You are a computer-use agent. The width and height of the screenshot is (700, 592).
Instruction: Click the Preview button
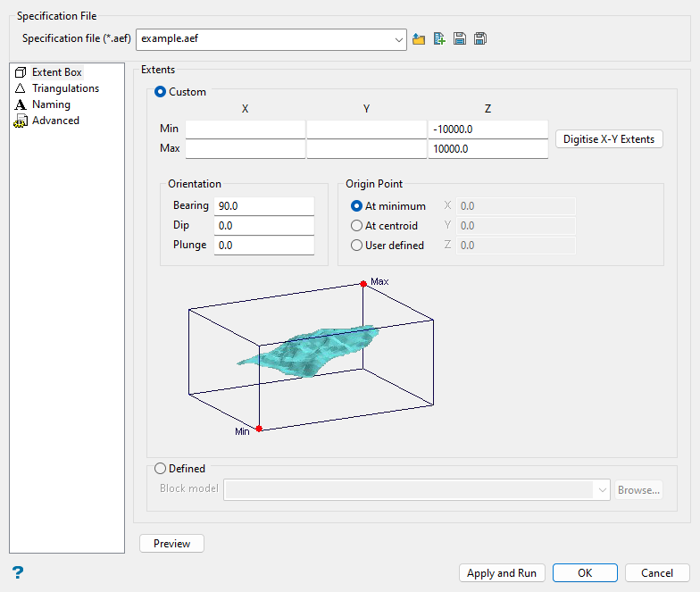[171, 544]
